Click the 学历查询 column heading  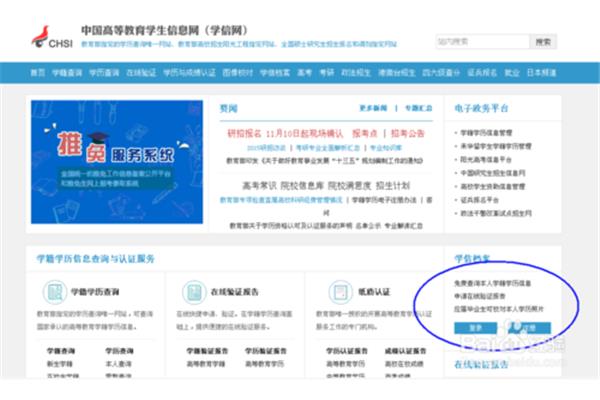[119, 351]
